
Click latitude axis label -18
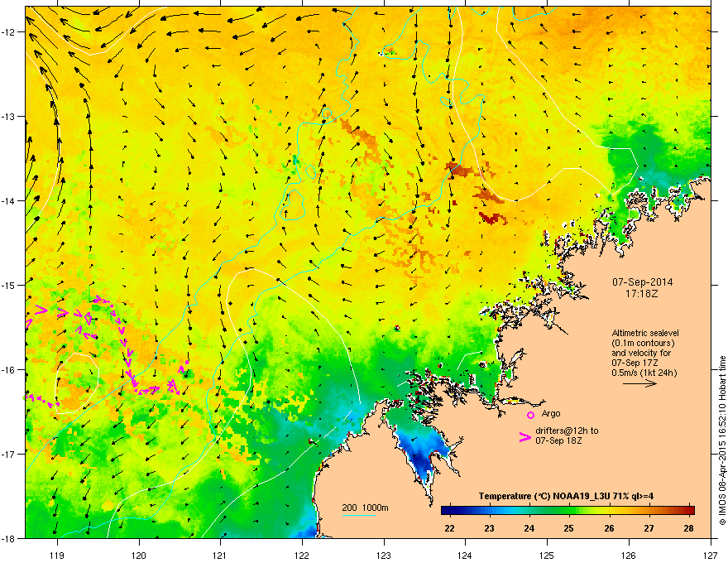(x=9, y=538)
